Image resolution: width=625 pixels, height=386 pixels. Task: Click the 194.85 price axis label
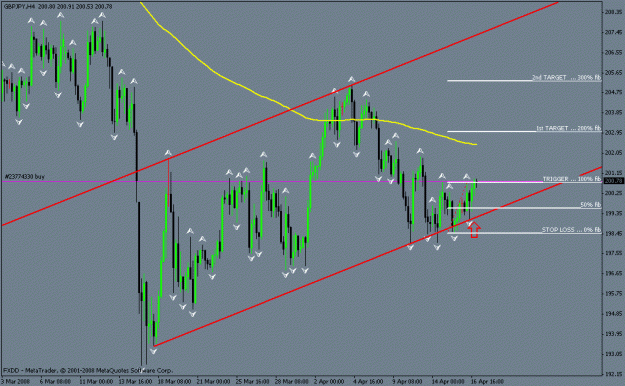point(613,313)
